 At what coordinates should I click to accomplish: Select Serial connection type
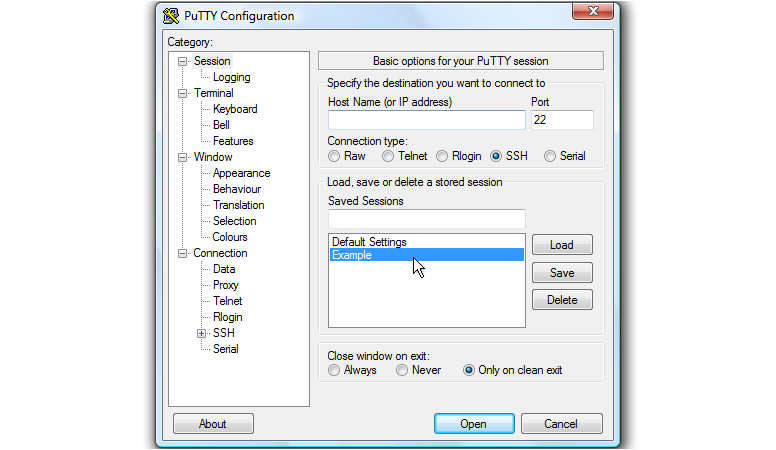pos(550,156)
